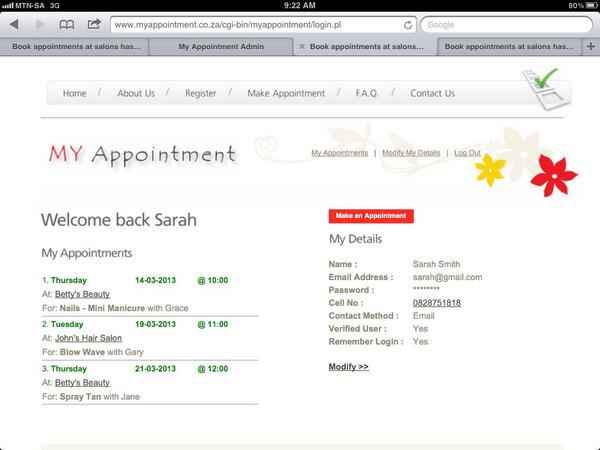Image resolution: width=600 pixels, height=450 pixels.
Task: Click MY Appointment logo
Action: [142, 155]
